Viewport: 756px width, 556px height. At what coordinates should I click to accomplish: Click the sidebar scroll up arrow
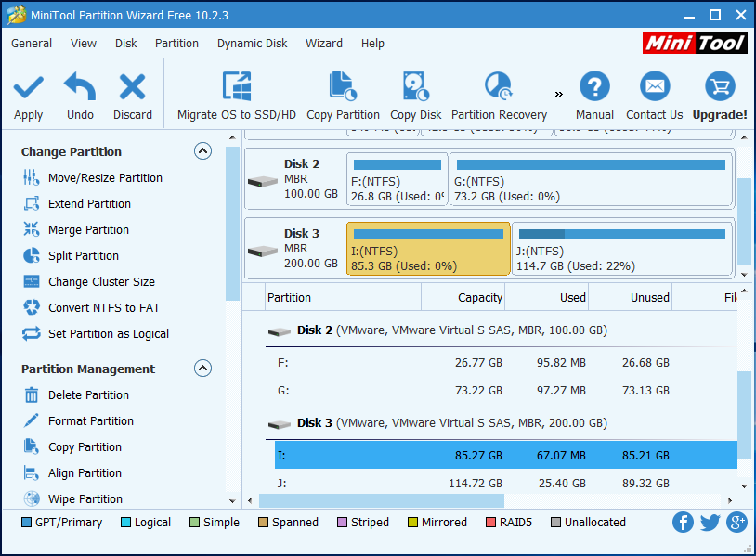[x=232, y=137]
